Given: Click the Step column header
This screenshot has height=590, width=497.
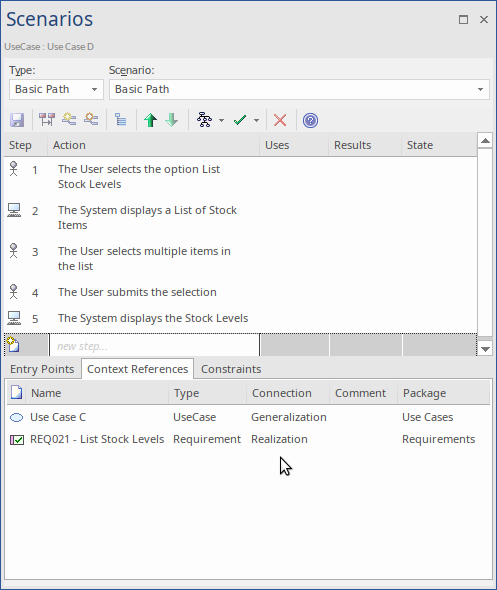Looking at the screenshot, I should coord(26,145).
